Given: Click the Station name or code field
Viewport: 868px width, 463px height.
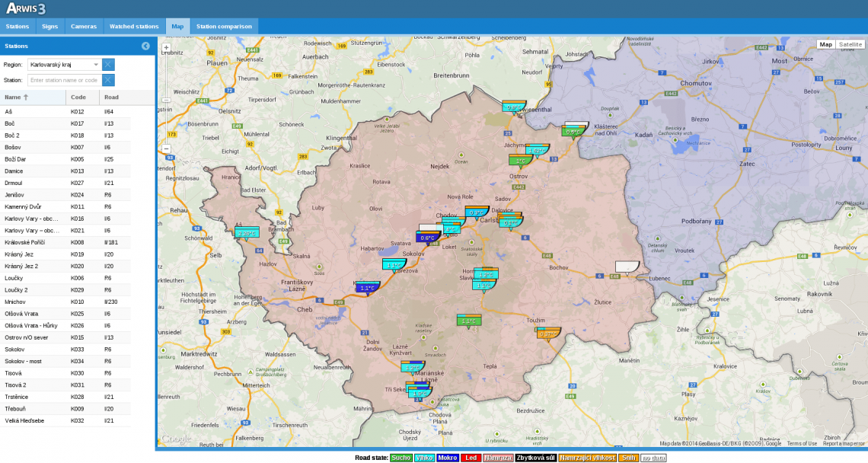Looking at the screenshot, I should (64, 80).
